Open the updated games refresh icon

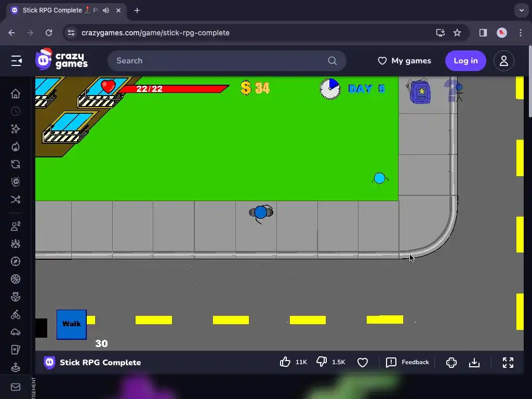click(x=16, y=164)
